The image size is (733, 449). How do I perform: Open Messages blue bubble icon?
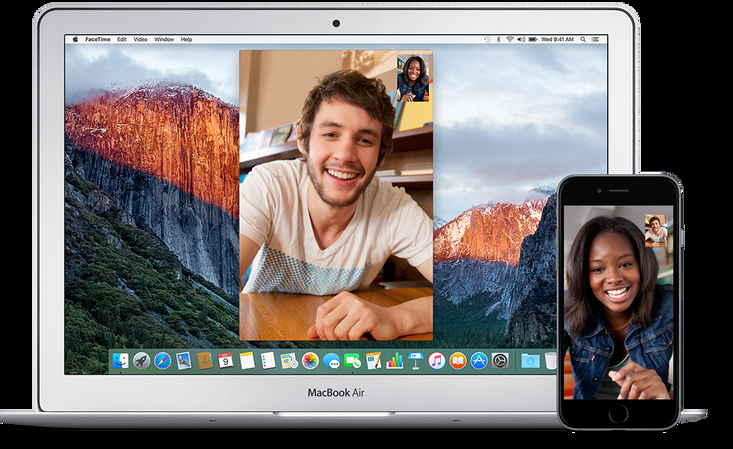[331, 361]
